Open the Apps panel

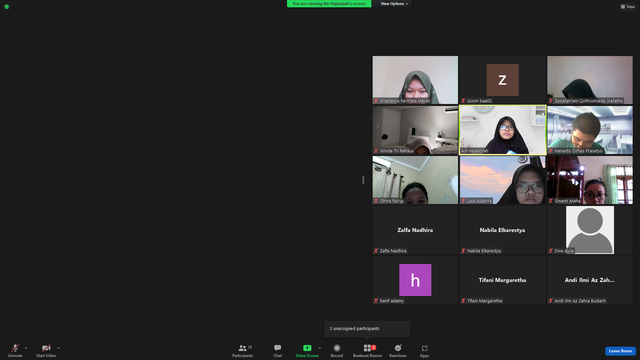pos(424,350)
